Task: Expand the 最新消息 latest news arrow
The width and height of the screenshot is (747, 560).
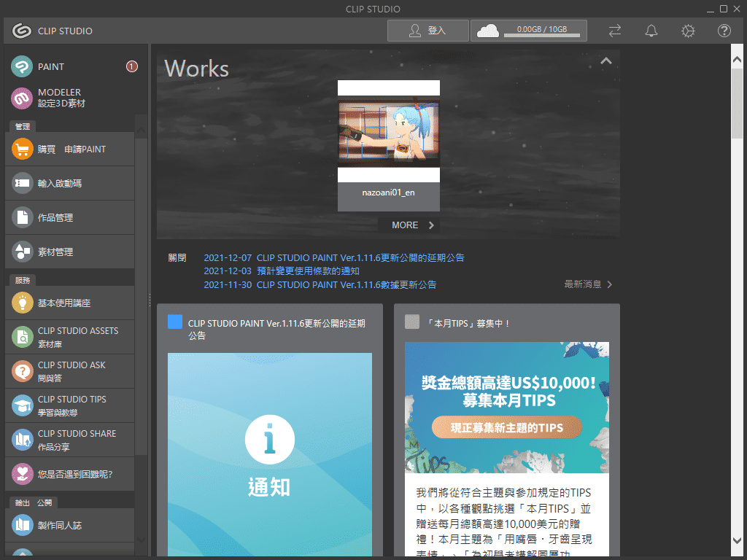Action: [x=610, y=284]
